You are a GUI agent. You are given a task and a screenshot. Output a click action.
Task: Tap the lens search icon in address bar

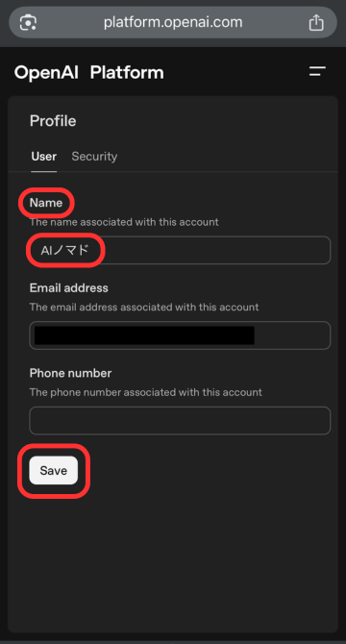pyautogui.click(x=28, y=22)
